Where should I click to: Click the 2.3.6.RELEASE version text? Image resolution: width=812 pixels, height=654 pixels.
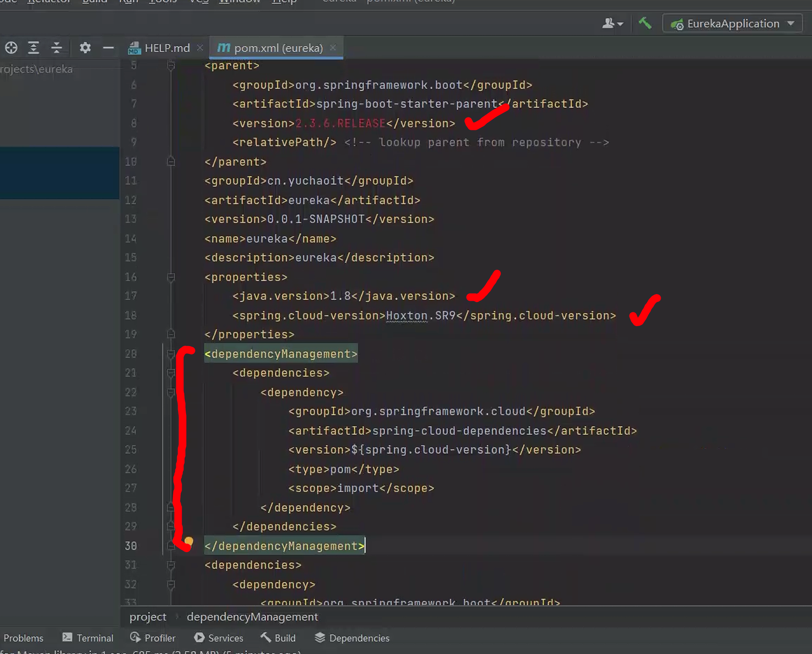pos(341,123)
